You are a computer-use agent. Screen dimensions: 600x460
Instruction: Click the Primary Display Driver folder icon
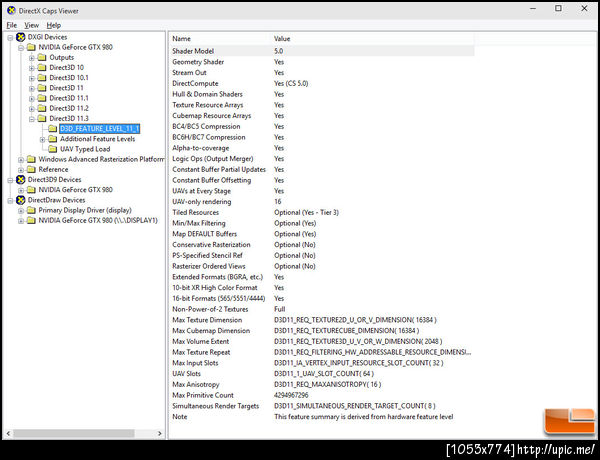pos(31,210)
